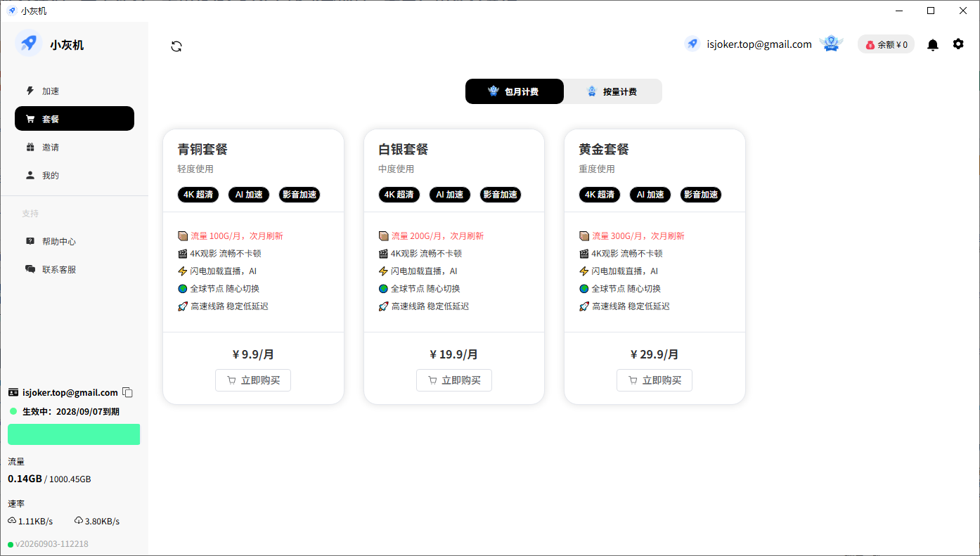Click the 小灰机 rocket logo in sidebar
Screen dimensions: 980x556
point(29,44)
